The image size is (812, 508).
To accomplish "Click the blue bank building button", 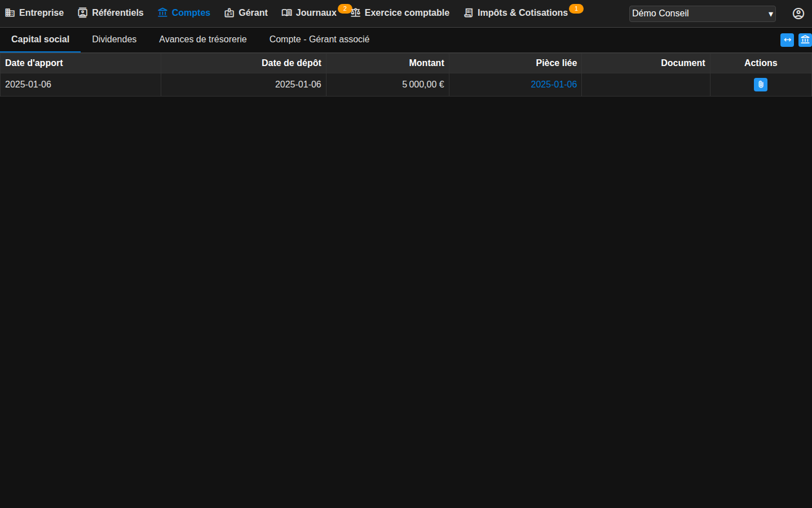I will click(805, 40).
